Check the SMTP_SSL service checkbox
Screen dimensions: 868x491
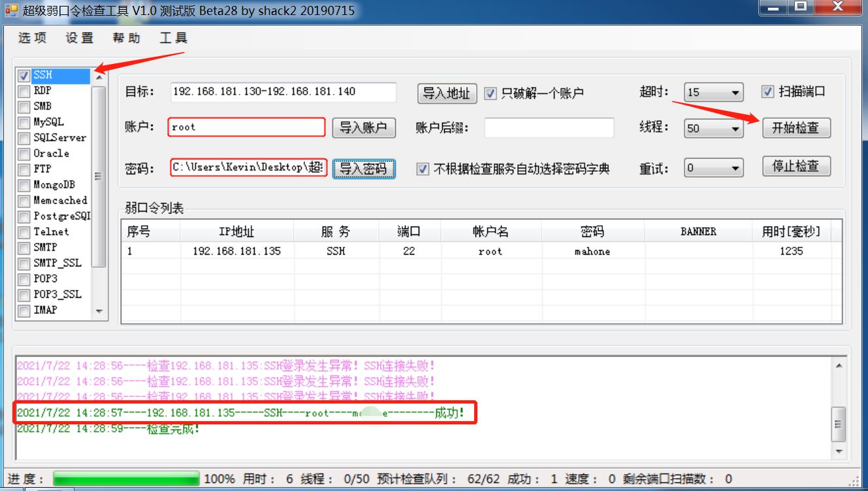click(x=24, y=264)
